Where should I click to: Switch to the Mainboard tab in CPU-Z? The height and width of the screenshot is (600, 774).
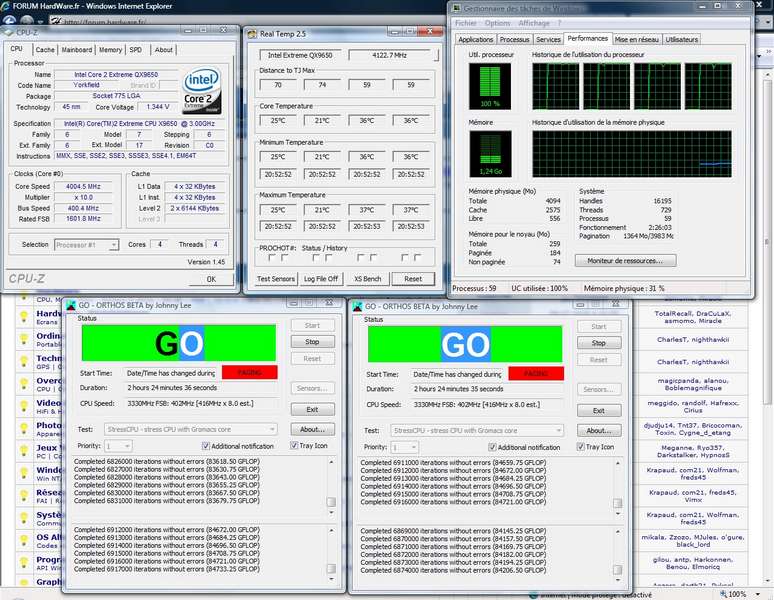(x=77, y=50)
